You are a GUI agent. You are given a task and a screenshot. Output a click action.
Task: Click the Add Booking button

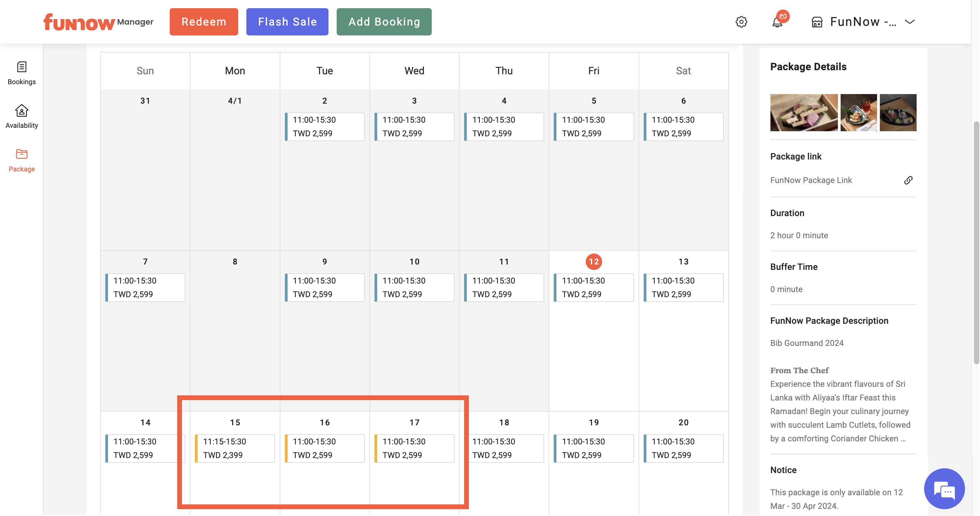tap(384, 22)
